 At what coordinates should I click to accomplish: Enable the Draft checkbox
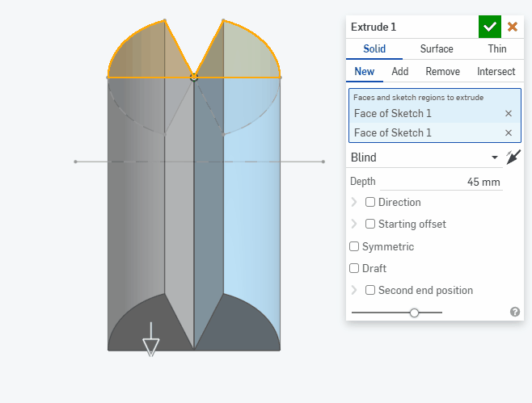click(354, 268)
